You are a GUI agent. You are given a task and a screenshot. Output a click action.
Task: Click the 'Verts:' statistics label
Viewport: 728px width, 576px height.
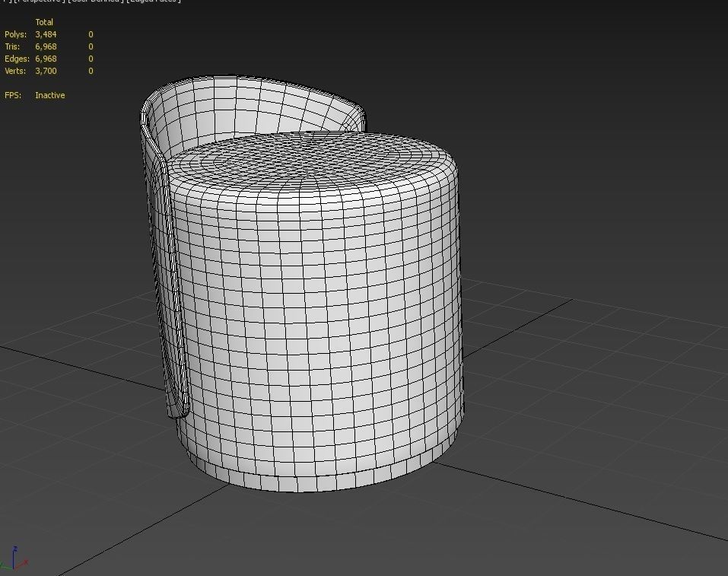coord(15,71)
